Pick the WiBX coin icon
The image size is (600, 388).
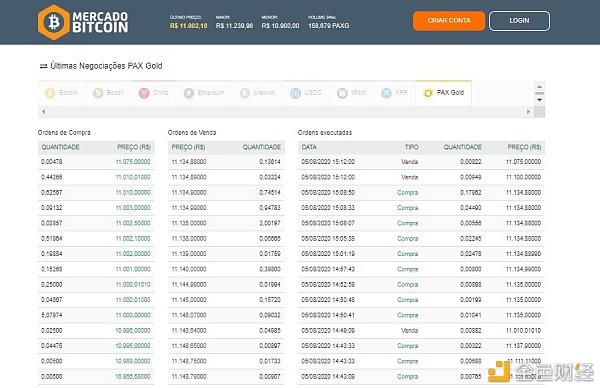click(x=342, y=93)
